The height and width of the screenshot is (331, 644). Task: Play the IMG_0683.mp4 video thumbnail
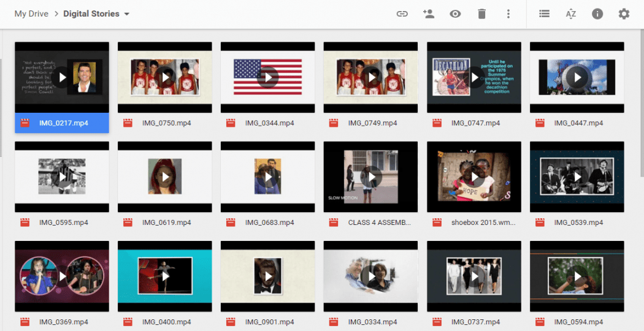tap(268, 177)
